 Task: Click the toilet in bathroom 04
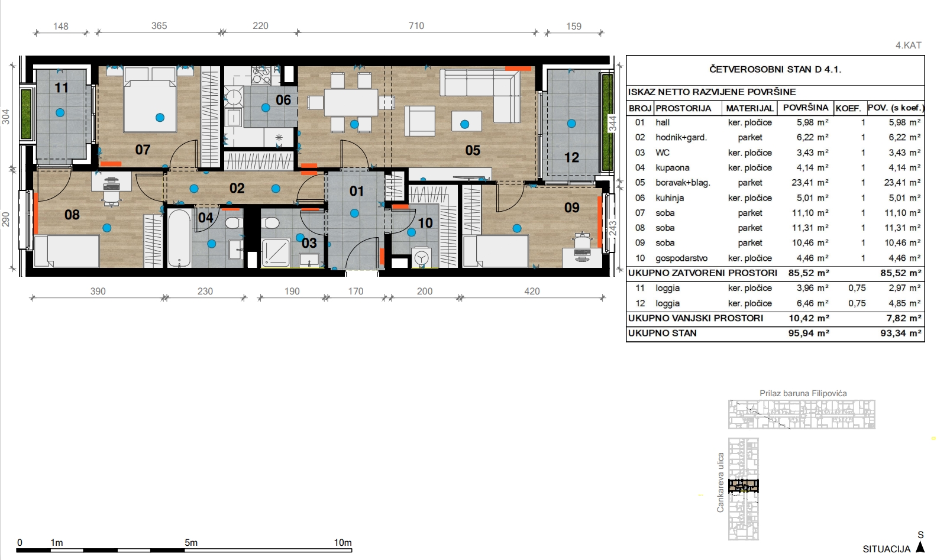(x=232, y=223)
